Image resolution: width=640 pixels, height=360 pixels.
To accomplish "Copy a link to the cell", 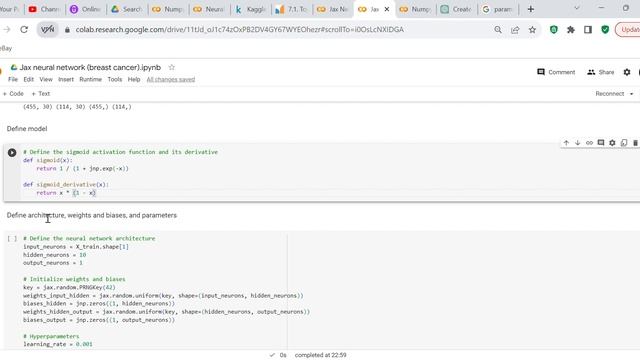I will pyautogui.click(x=589, y=143).
